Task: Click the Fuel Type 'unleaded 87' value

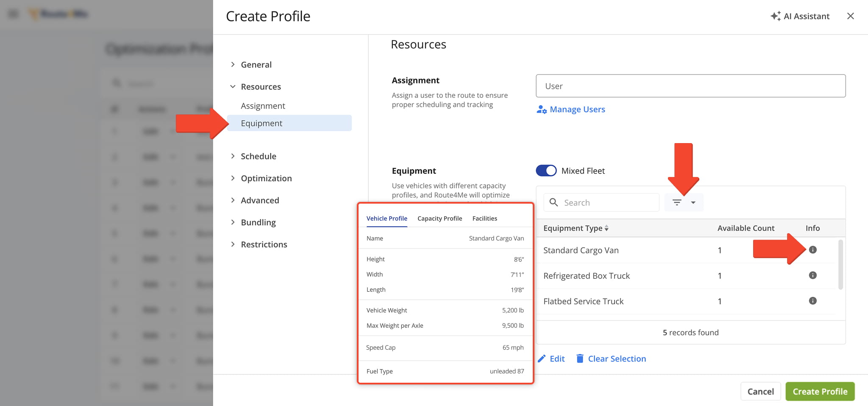Action: [x=507, y=371]
